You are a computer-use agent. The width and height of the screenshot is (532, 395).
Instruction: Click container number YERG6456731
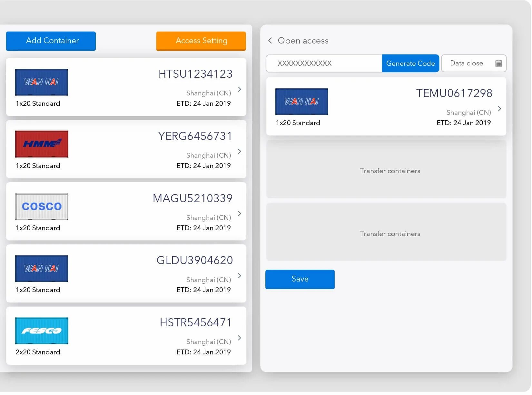pyautogui.click(x=195, y=136)
